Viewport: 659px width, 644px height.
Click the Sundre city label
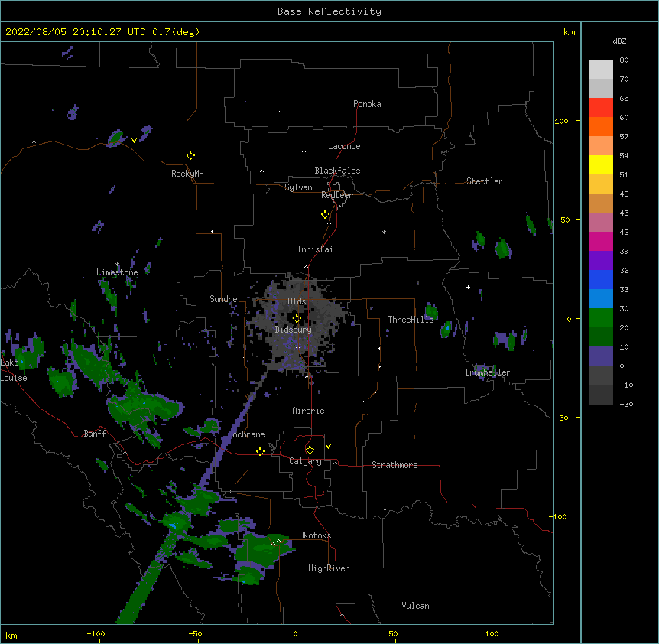[223, 299]
